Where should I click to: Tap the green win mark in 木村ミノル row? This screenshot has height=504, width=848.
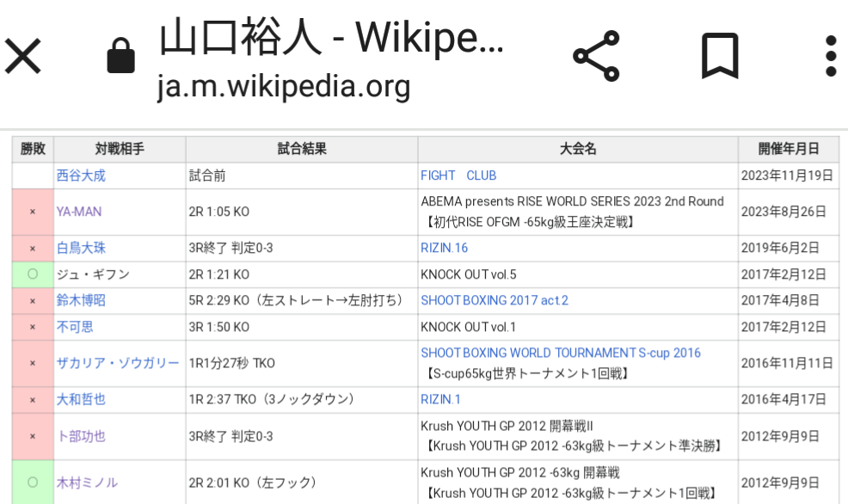coord(33,482)
